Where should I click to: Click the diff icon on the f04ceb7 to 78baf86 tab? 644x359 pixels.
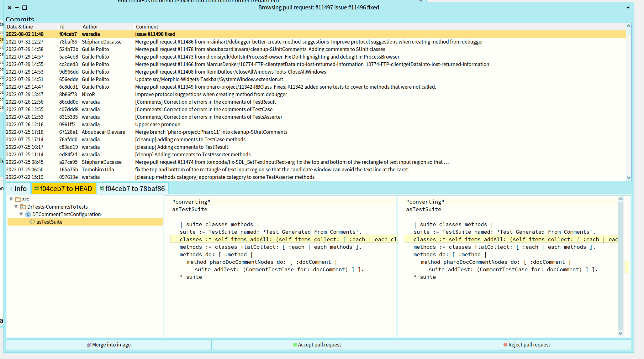pyautogui.click(x=102, y=189)
